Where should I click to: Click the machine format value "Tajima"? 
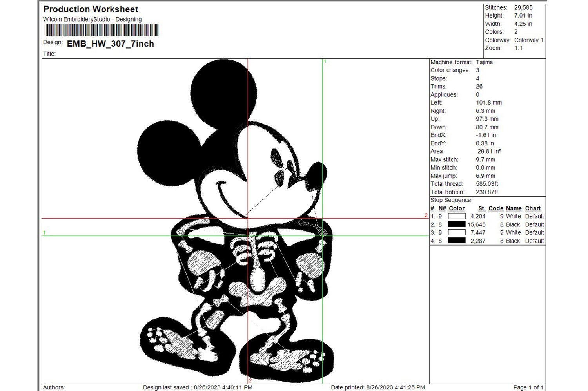(x=484, y=62)
